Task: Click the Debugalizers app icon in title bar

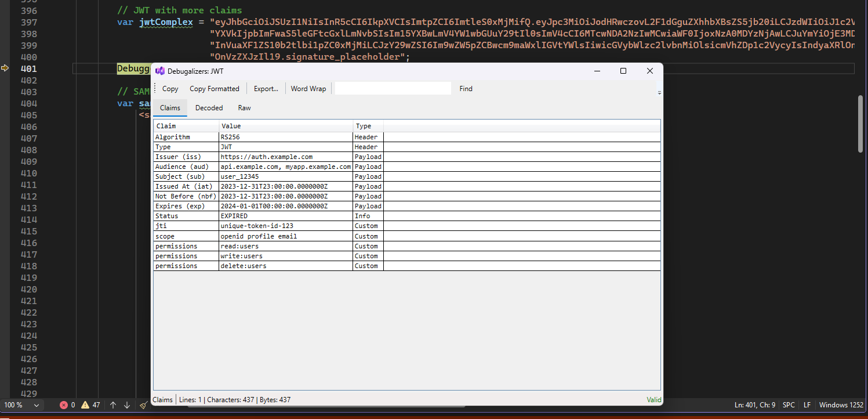Action: point(160,71)
